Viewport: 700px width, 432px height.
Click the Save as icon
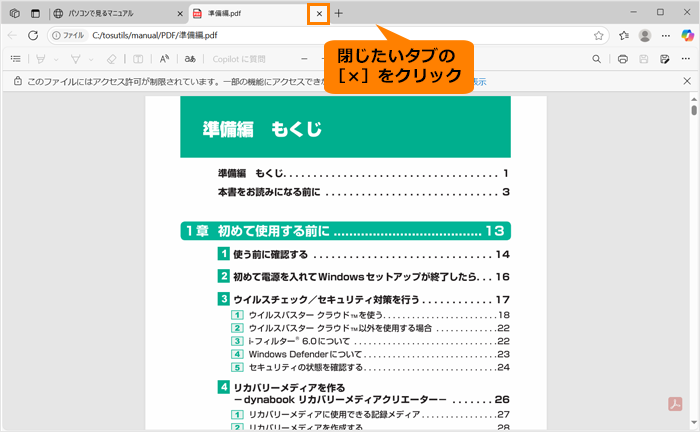coord(665,59)
